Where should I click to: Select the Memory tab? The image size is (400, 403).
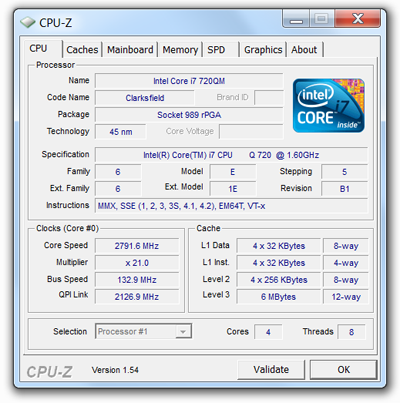180,50
